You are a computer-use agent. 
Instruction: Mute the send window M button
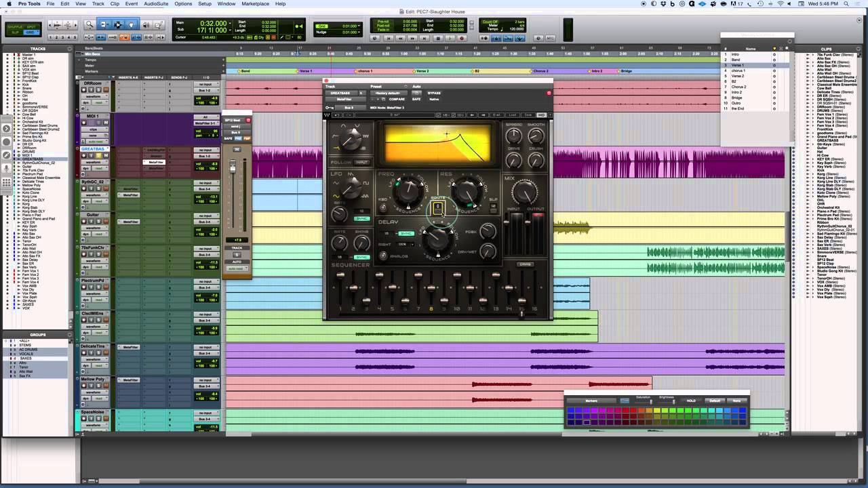(x=237, y=149)
